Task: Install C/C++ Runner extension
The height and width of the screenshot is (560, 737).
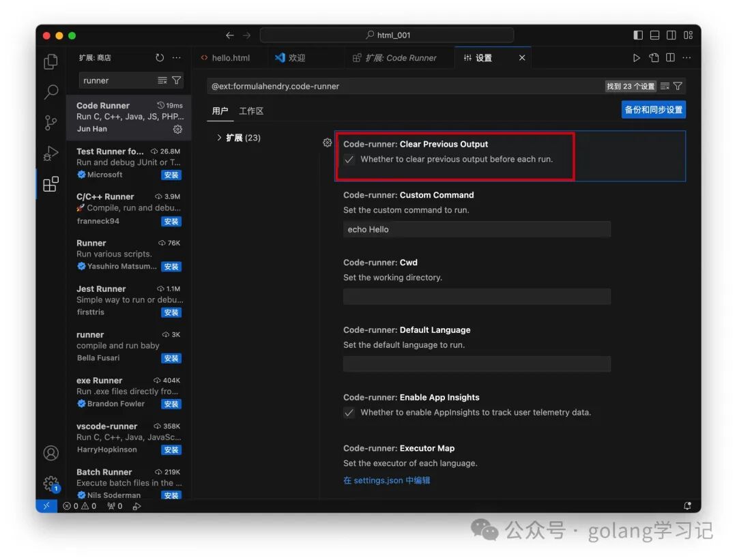Action: (x=171, y=221)
